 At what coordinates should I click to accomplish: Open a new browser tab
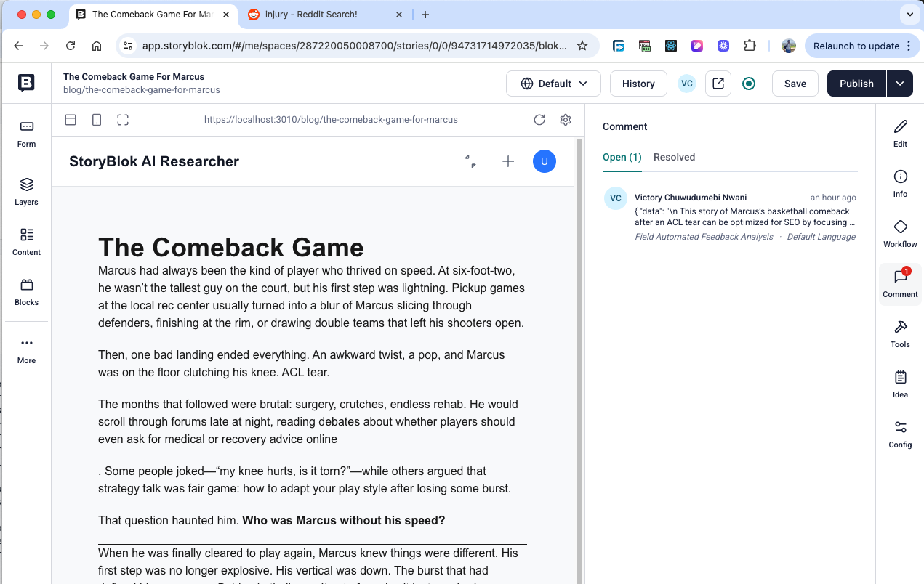[x=425, y=15]
